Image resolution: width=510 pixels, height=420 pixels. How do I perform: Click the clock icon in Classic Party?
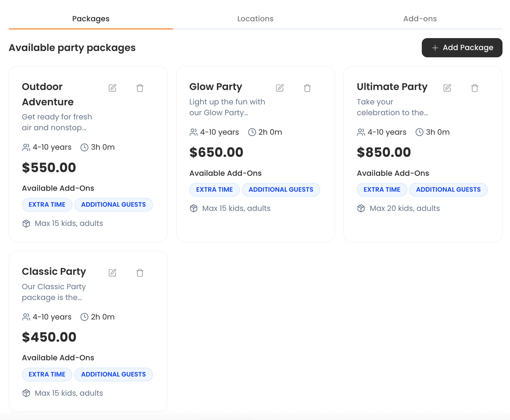[x=84, y=317]
